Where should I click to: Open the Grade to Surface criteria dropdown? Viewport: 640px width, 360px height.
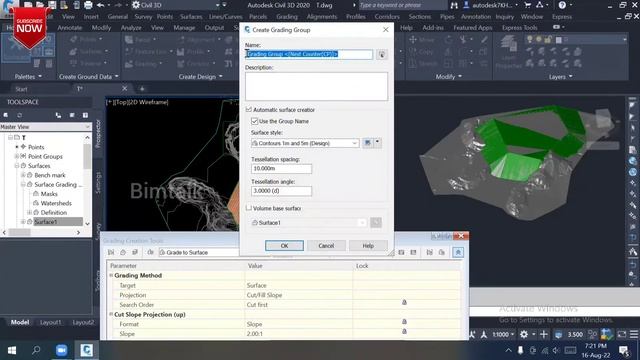click(199, 253)
